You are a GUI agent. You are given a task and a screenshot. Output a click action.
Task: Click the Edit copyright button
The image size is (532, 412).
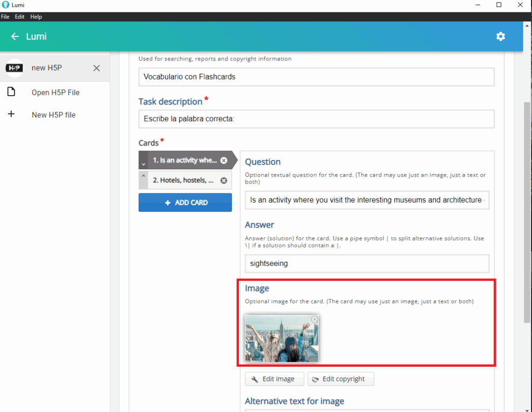click(340, 379)
